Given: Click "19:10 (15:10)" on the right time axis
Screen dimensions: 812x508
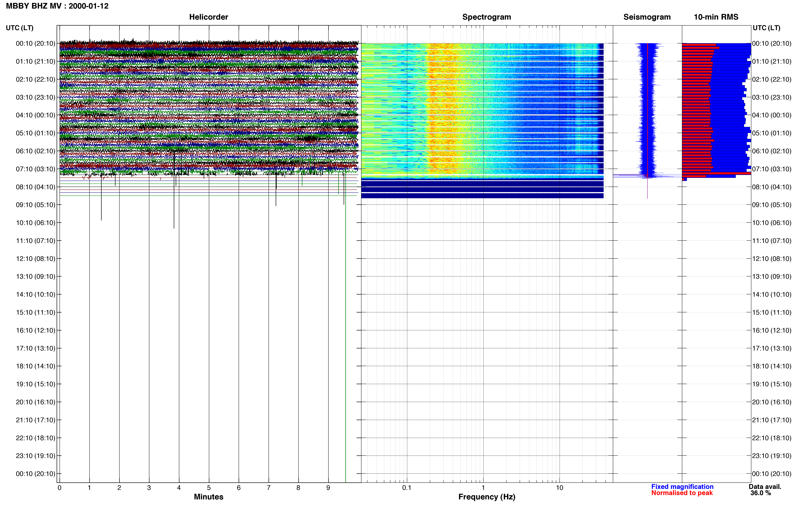Looking at the screenshot, I should click(x=772, y=384).
